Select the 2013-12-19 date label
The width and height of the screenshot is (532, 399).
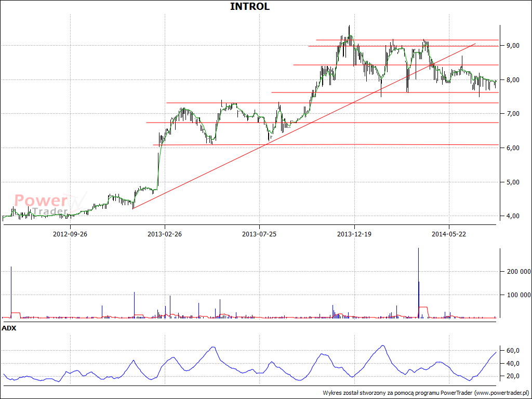354,234
